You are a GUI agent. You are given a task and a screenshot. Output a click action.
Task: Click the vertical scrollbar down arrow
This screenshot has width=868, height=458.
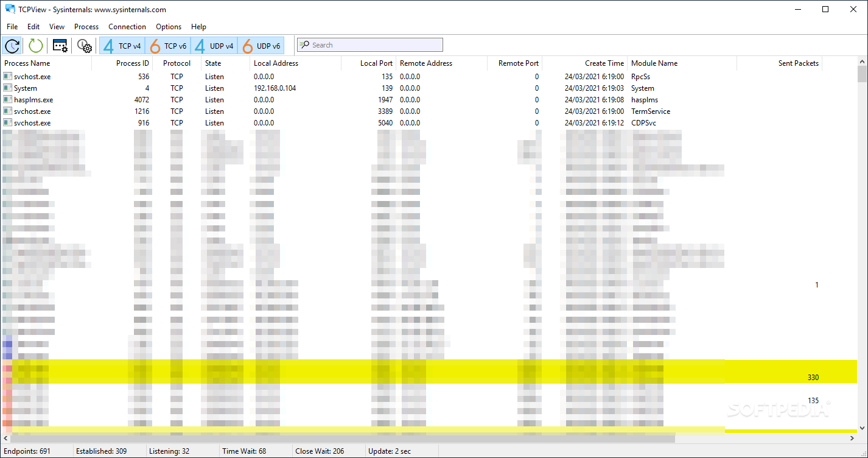(x=862, y=429)
